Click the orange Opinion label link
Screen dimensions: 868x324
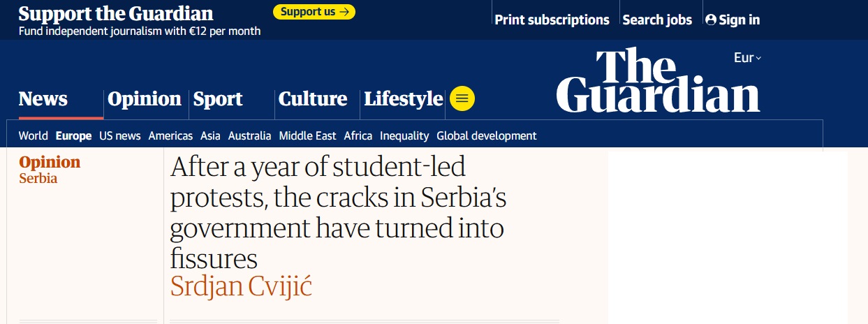50,163
